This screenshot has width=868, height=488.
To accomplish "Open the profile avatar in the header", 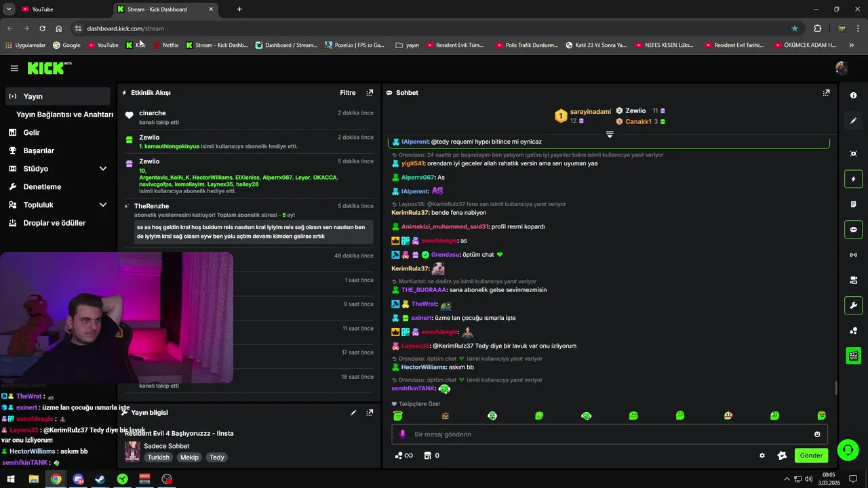I will tap(842, 68).
